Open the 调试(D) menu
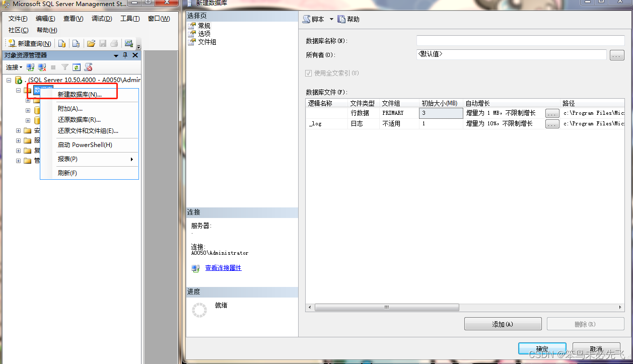Viewport: 633px width, 364px height. (x=102, y=19)
